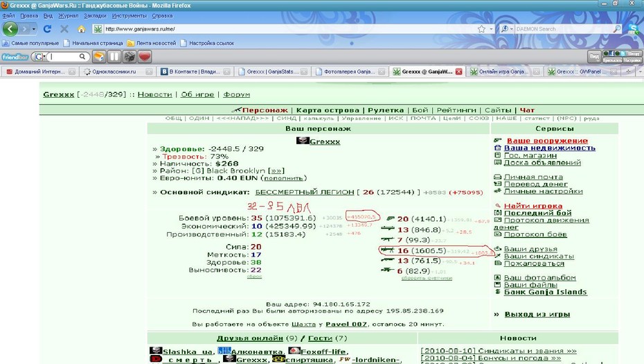Click icon next to Банк Ganja Islands
644x364 pixels.
497,292
